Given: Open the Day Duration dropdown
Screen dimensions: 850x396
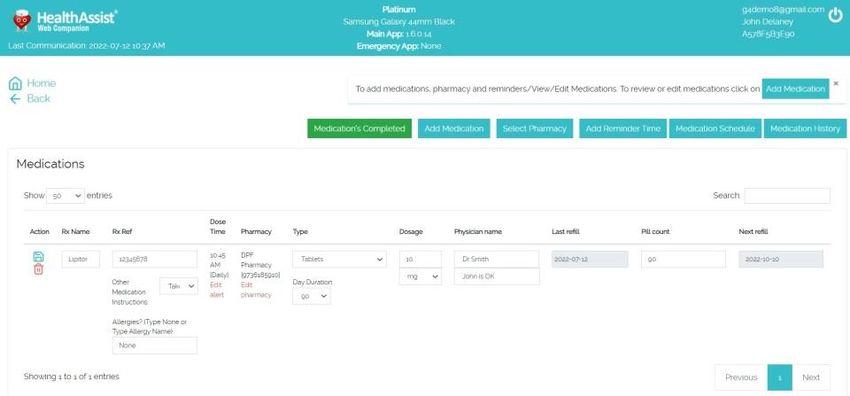Looking at the screenshot, I should tap(311, 296).
